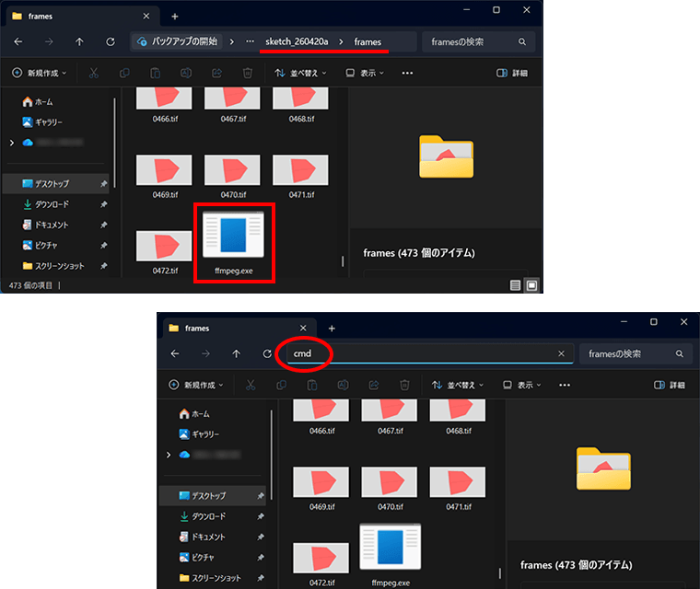Click the X clear icon in the cmd address bar
The height and width of the screenshot is (589, 700).
pos(561,353)
